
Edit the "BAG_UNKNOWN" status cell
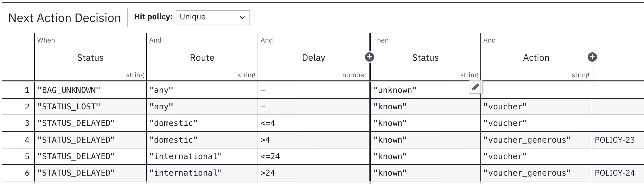[91, 90]
